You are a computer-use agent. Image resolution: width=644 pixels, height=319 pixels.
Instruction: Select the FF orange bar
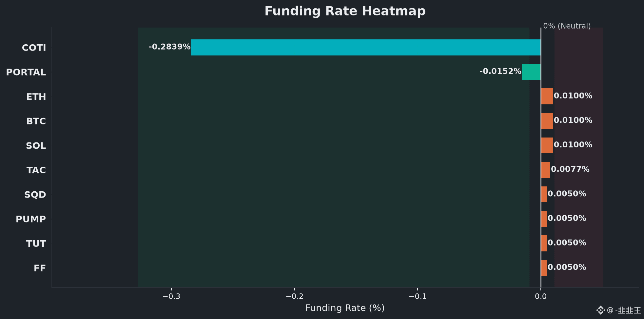(x=544, y=268)
